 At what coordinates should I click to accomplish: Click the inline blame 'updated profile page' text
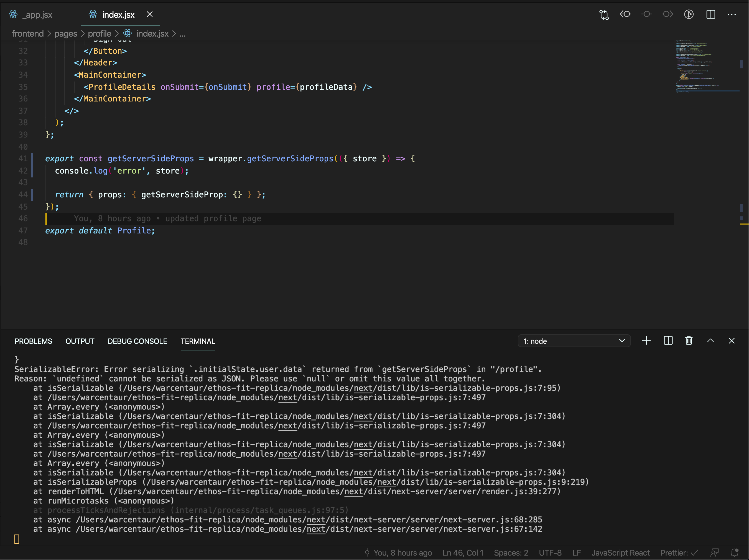(213, 218)
